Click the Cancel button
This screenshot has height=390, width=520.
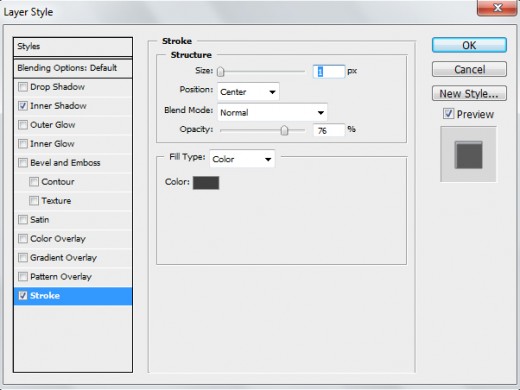469,69
